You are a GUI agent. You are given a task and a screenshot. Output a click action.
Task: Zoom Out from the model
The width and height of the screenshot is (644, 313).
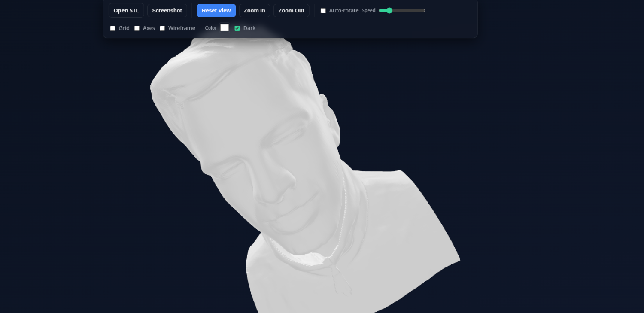pyautogui.click(x=291, y=10)
